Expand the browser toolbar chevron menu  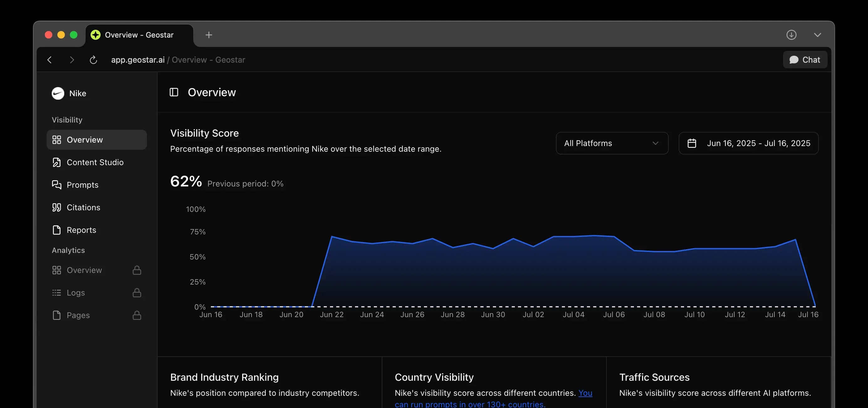(x=817, y=35)
